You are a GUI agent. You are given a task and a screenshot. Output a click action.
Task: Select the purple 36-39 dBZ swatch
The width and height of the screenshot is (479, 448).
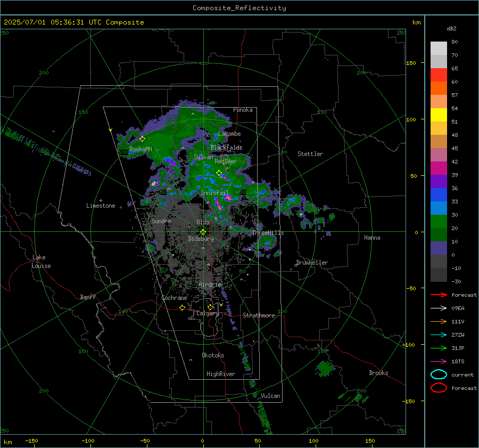tap(439, 182)
